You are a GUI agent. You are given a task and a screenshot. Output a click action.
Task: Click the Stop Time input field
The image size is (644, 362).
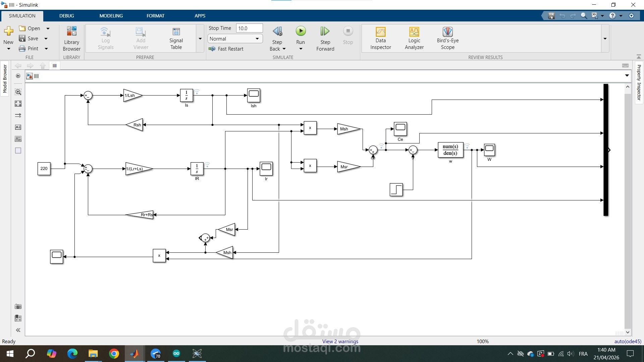coord(249,28)
